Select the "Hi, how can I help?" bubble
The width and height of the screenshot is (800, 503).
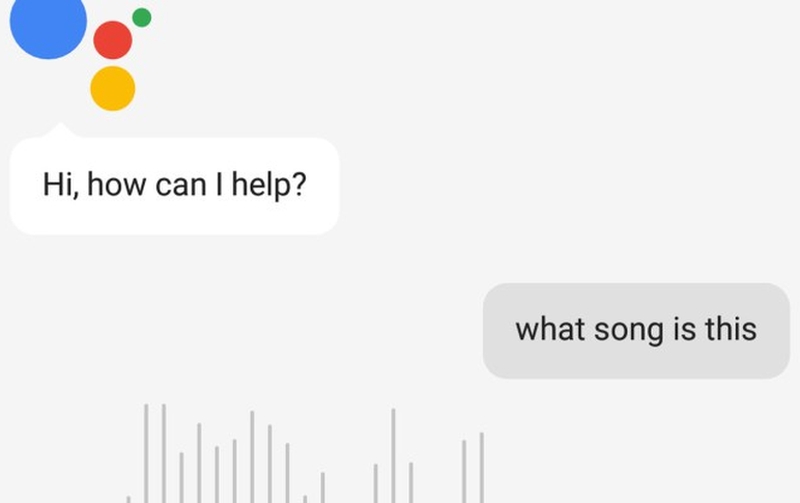174,186
